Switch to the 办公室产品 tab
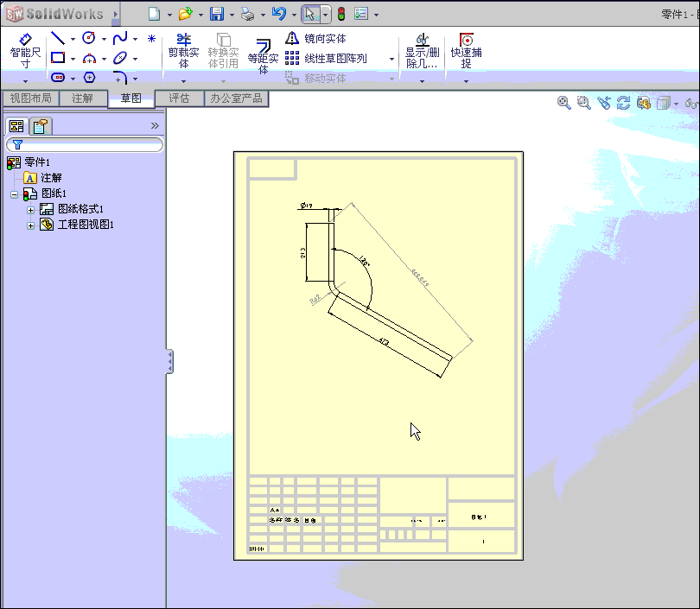This screenshot has width=700, height=609. [236, 98]
